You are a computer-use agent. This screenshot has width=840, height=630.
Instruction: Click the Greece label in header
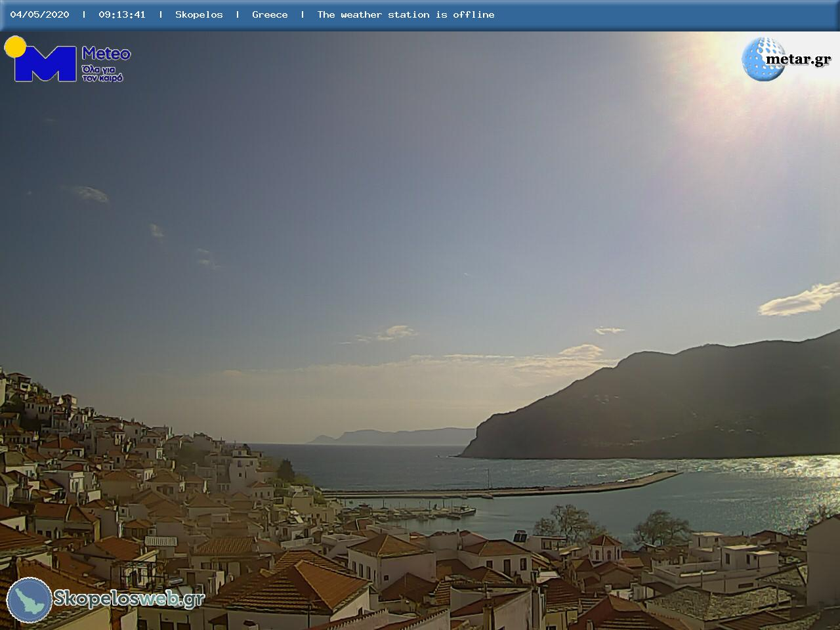coord(270,14)
